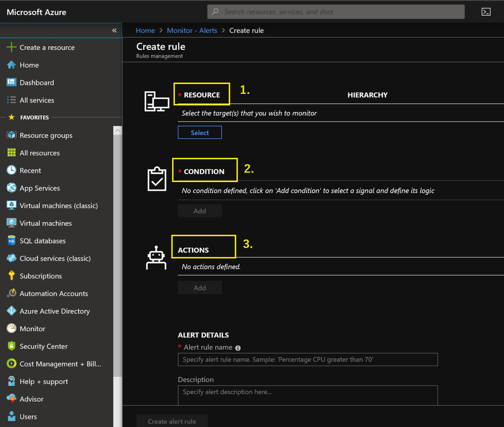Click the All resources grid icon
Image resolution: width=504 pixels, height=427 pixels.
pyautogui.click(x=11, y=153)
